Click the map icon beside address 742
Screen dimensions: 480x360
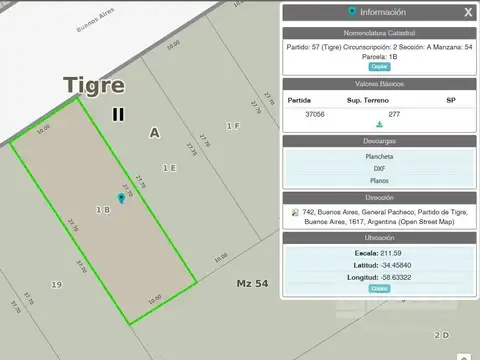click(x=295, y=212)
